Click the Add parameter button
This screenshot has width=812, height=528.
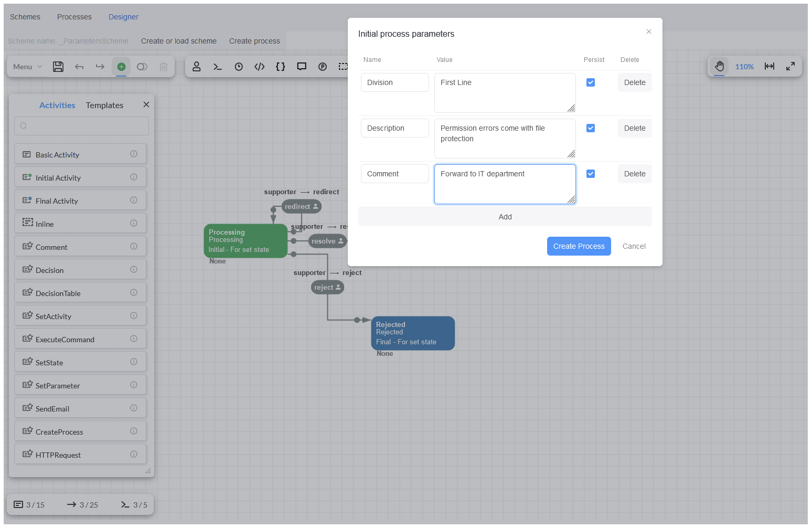pos(505,217)
